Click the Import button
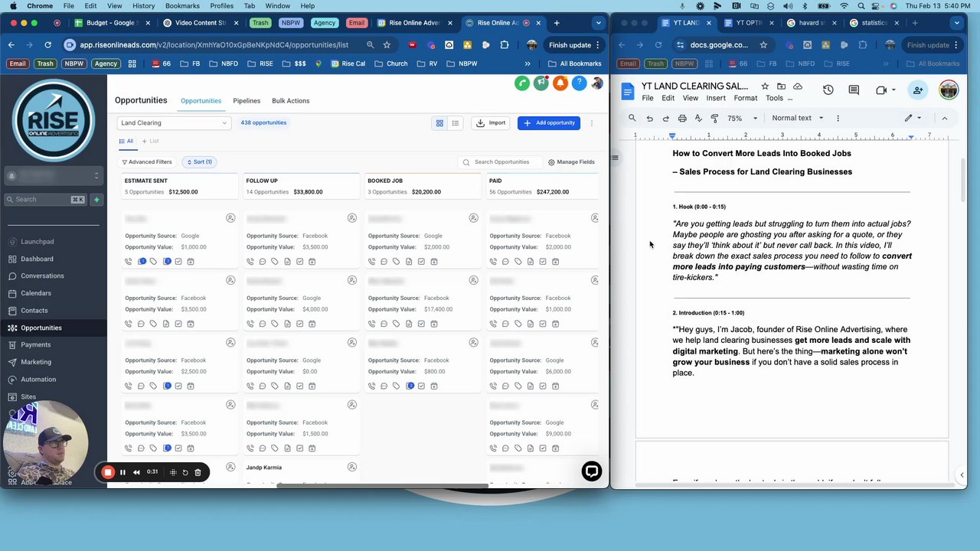This screenshot has width=980, height=551. click(491, 123)
